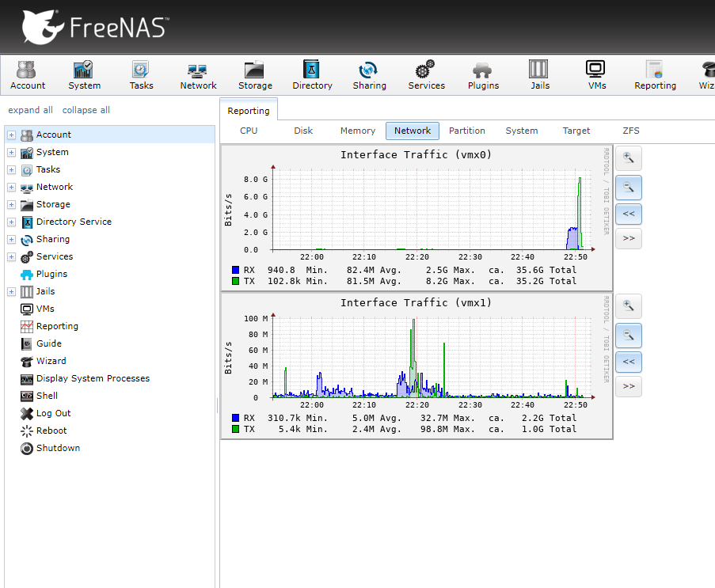715x588 pixels.
Task: Expand the Account tree node
Action: (x=11, y=135)
